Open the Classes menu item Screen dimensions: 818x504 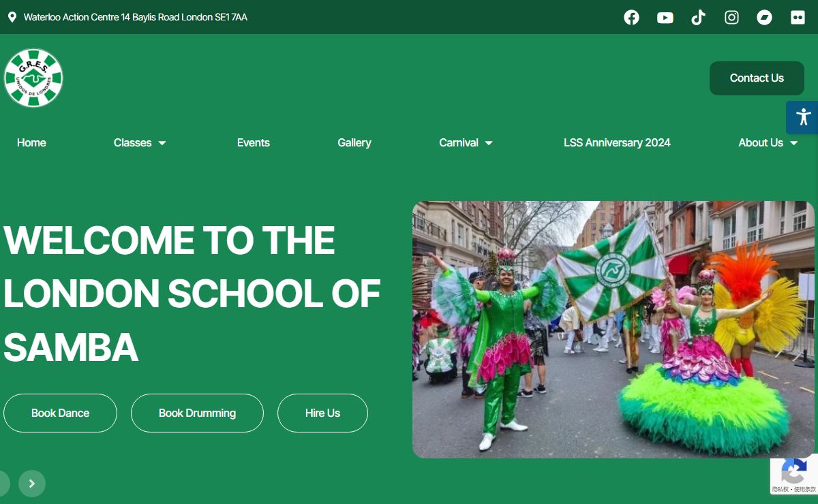pos(132,142)
